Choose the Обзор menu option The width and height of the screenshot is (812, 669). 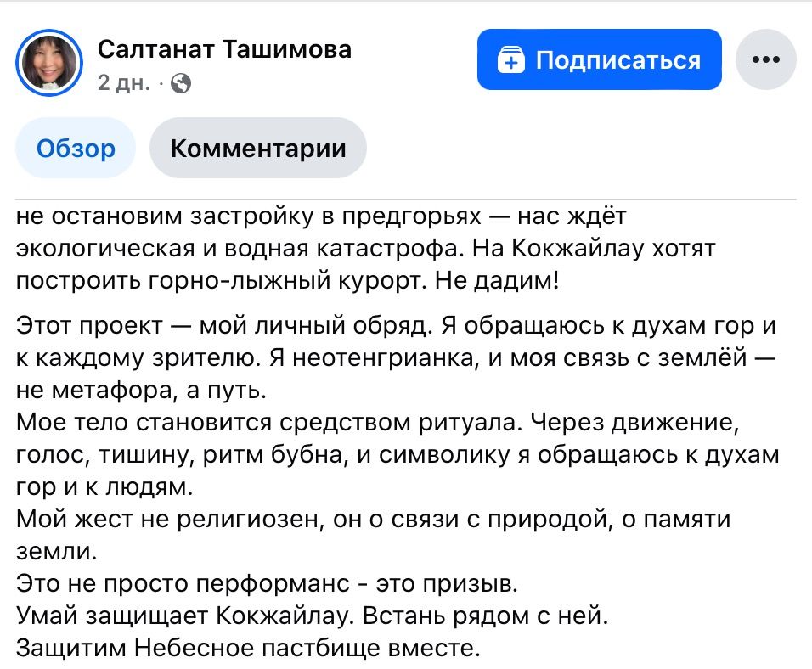75,148
